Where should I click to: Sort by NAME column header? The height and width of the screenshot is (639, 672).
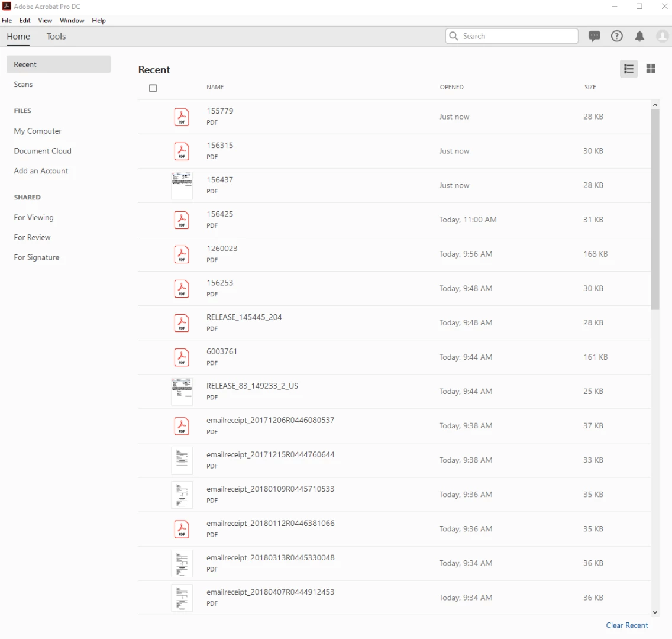click(215, 87)
